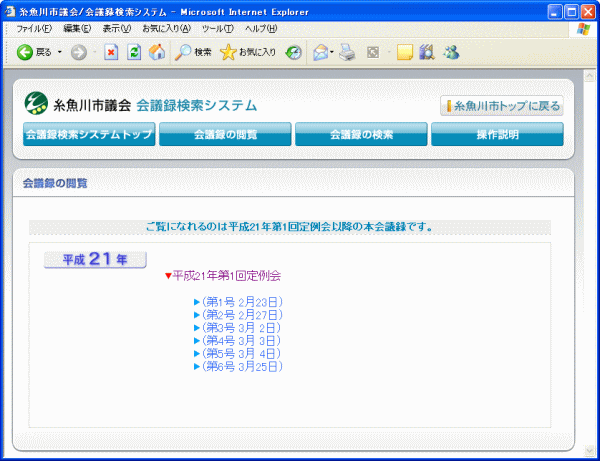Screen dimensions: 600x461
Task: Open the ツール(T) menu
Action: click(218, 29)
